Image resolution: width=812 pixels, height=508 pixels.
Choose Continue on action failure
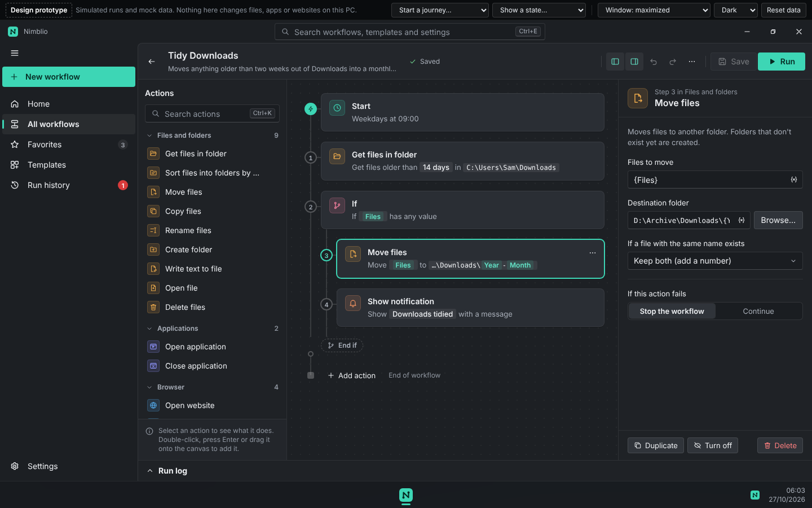758,311
